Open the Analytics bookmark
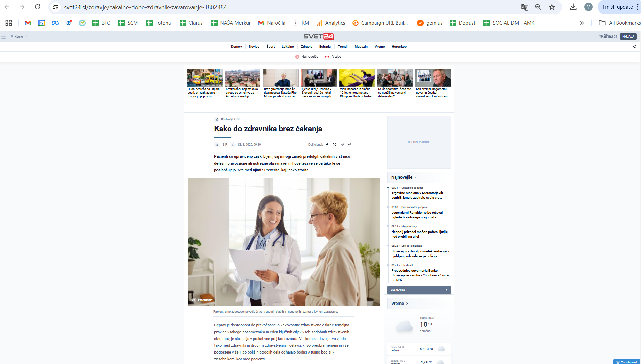This screenshot has width=641, height=364. tap(331, 23)
